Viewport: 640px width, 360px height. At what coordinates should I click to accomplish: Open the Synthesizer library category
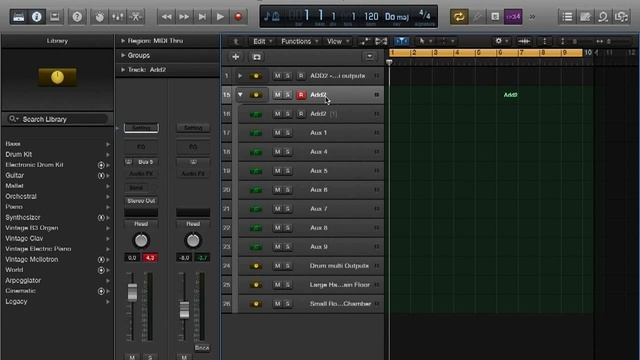pos(57,218)
